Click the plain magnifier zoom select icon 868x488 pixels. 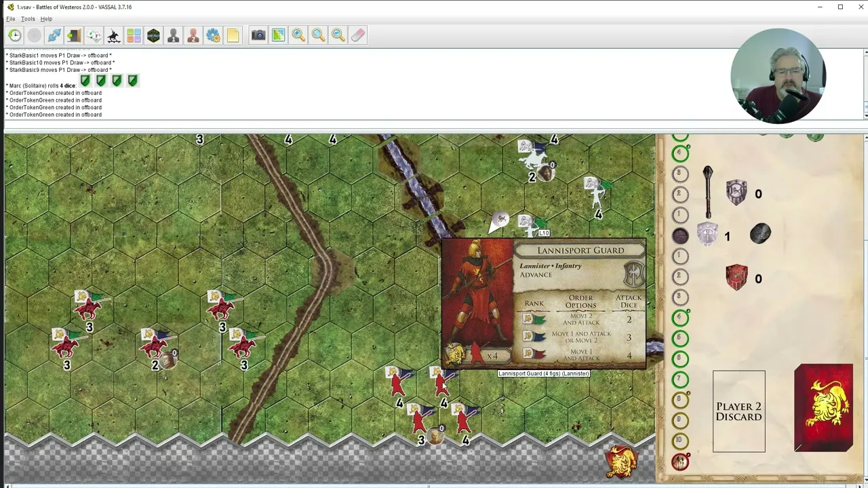[x=318, y=35]
